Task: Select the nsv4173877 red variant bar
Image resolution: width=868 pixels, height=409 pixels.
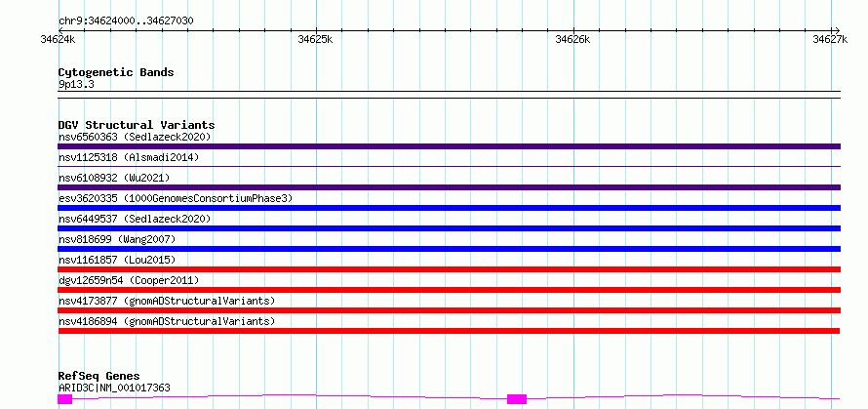Action: pos(449,310)
